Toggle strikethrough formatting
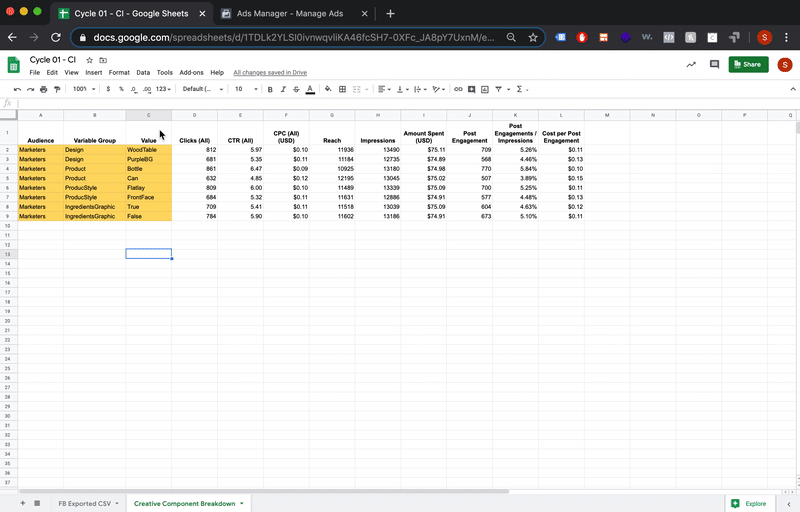The image size is (800, 512). 296,89
